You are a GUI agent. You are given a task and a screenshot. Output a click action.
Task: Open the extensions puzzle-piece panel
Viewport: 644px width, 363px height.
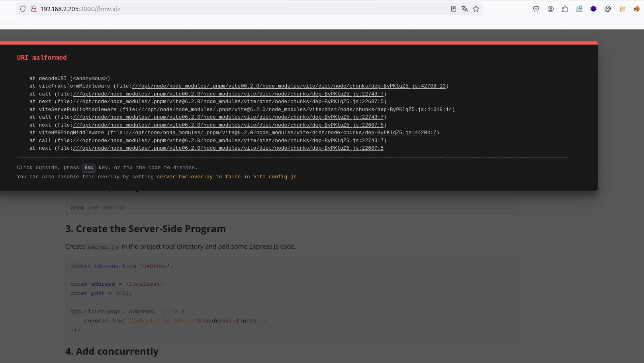[565, 9]
